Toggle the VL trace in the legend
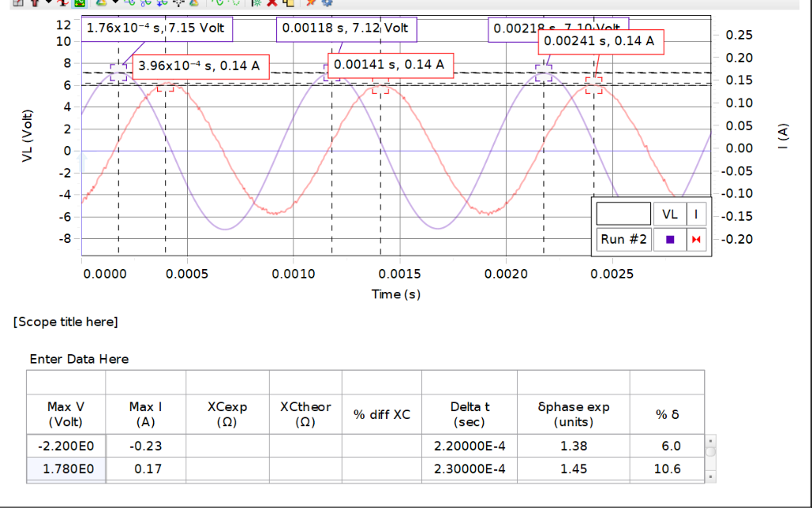 pyautogui.click(x=668, y=214)
